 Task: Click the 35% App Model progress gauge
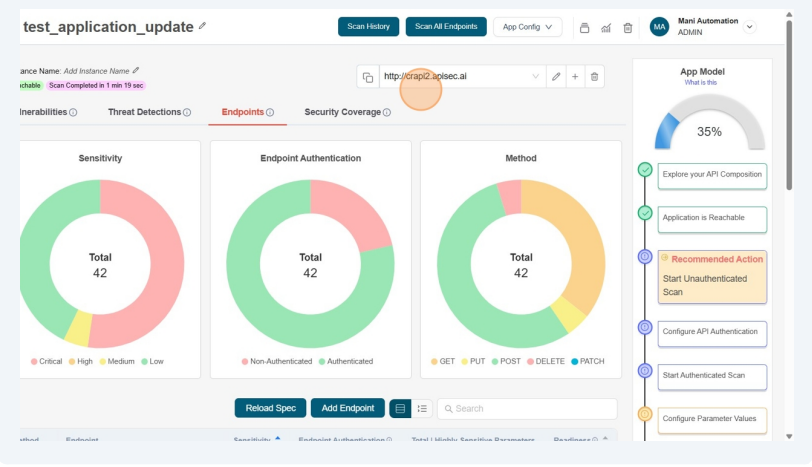pyautogui.click(x=709, y=126)
